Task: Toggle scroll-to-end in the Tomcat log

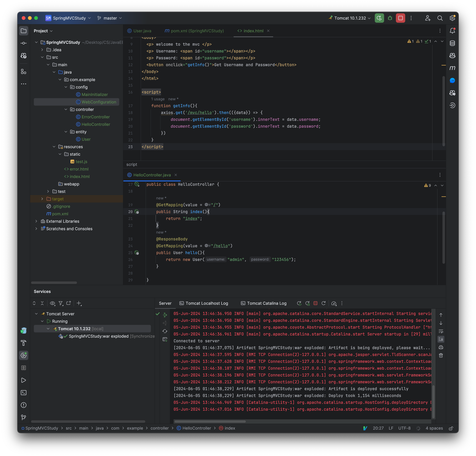Action: [x=441, y=339]
